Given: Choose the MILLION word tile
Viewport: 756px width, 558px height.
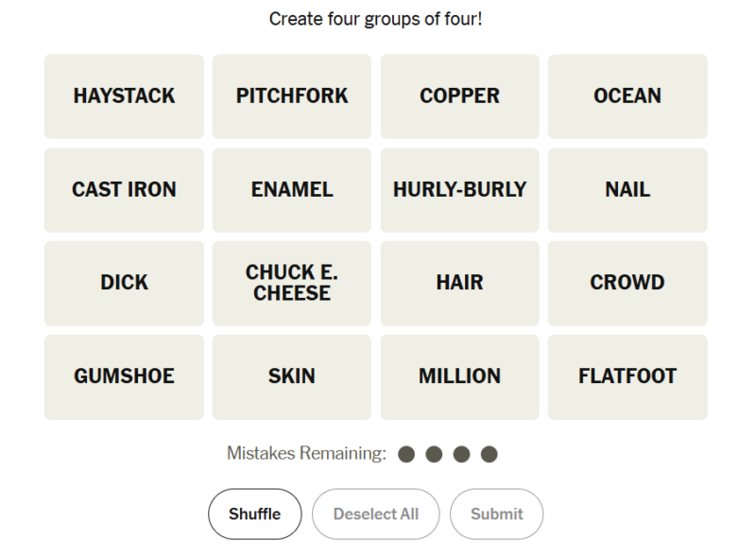Looking at the screenshot, I should pyautogui.click(x=459, y=376).
